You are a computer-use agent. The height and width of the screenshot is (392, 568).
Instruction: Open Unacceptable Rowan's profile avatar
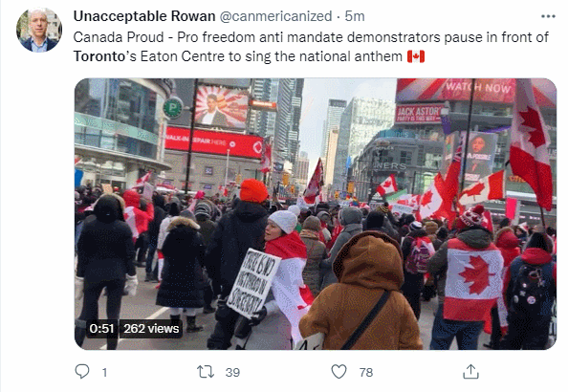pyautogui.click(x=39, y=30)
